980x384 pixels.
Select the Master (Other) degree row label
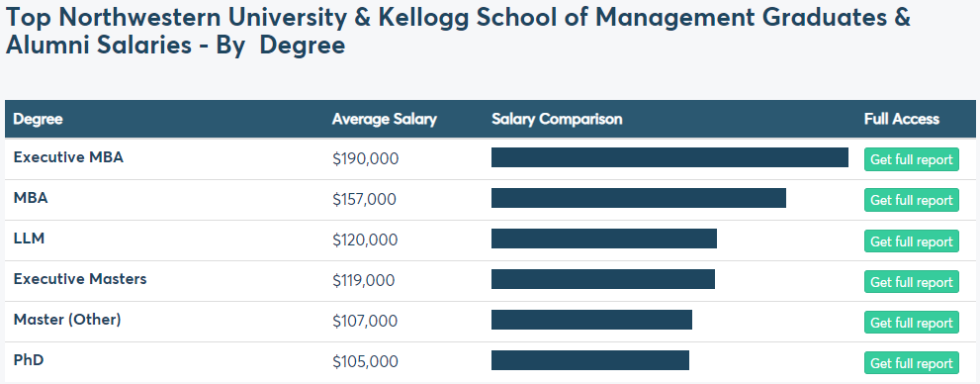67,320
